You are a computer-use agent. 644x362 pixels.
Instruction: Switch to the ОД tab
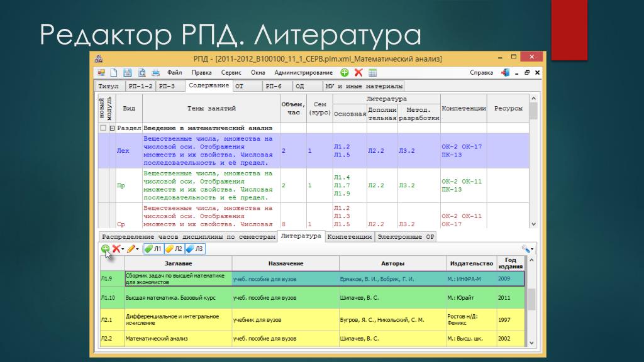click(x=307, y=86)
